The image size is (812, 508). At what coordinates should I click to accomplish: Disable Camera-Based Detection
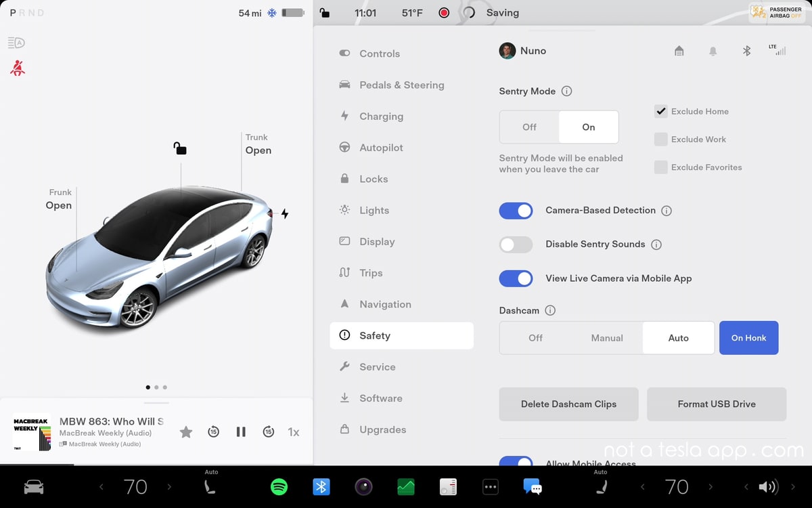pyautogui.click(x=516, y=211)
